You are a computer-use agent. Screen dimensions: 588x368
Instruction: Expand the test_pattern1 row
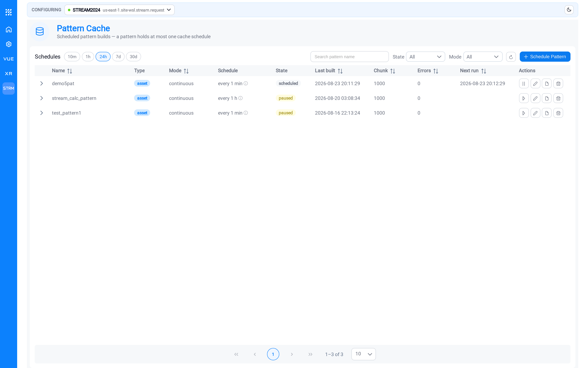41,113
